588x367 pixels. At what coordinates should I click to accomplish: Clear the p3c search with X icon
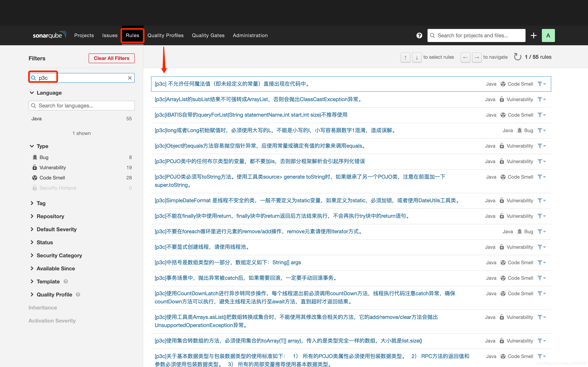(130, 78)
